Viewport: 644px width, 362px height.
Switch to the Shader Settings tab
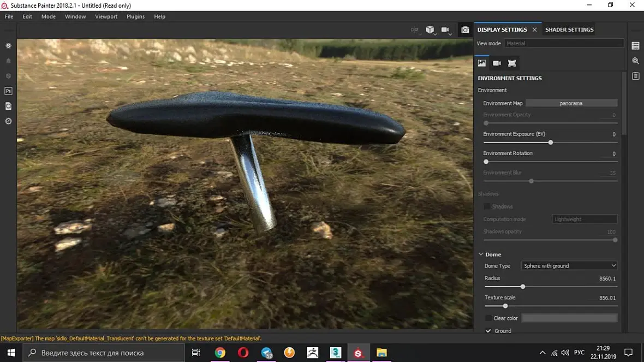point(569,29)
